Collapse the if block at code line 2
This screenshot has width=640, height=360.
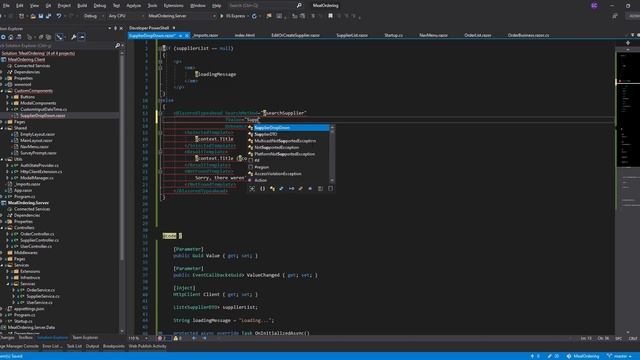tap(160, 48)
